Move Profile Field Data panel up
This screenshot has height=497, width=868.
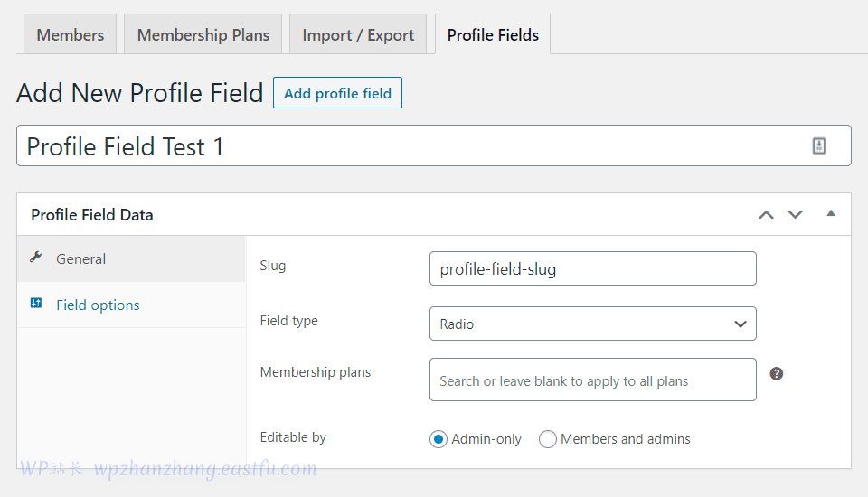[x=766, y=215]
